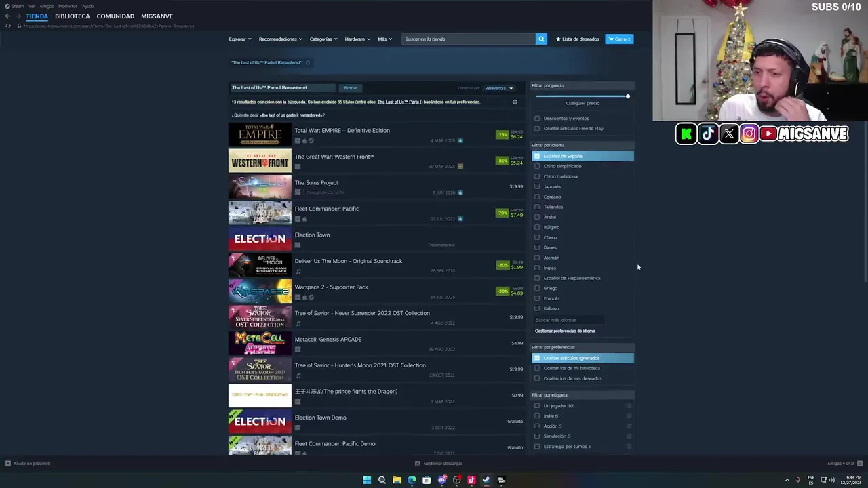The width and height of the screenshot is (868, 488).
Task: Expand the Hardware dropdown
Action: point(357,39)
